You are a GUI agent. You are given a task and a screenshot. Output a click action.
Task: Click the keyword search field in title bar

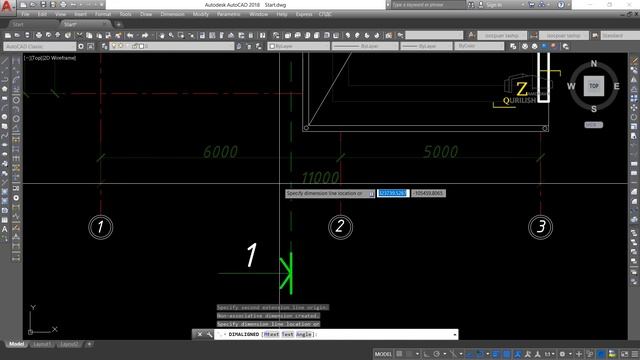pyautogui.click(x=428, y=5)
